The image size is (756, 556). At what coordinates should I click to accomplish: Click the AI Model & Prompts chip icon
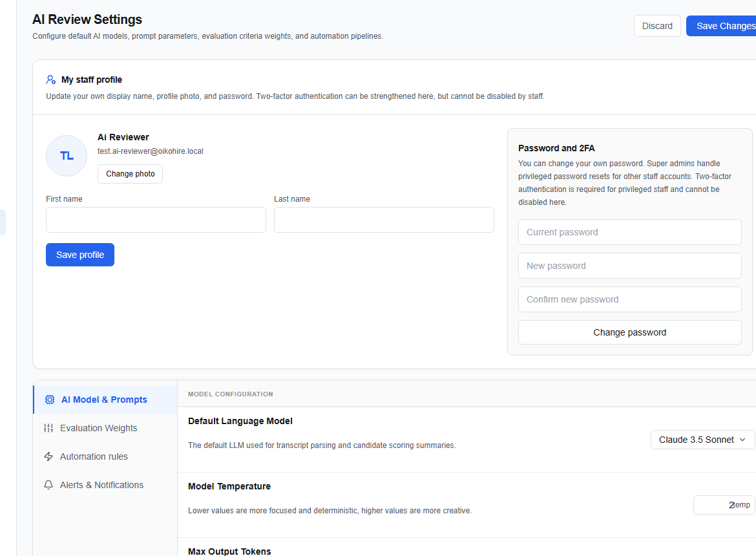(50, 400)
